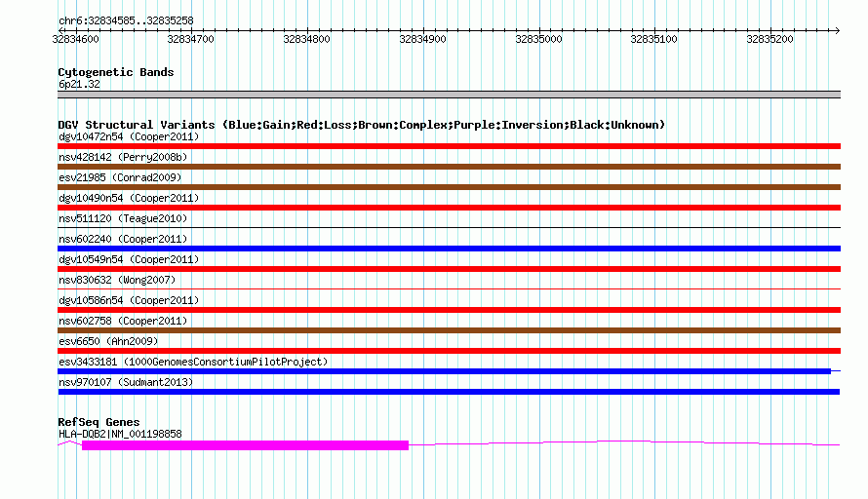The image size is (868, 499).
Task: Click the 32835200 ruler tick label
Action: tap(770, 39)
